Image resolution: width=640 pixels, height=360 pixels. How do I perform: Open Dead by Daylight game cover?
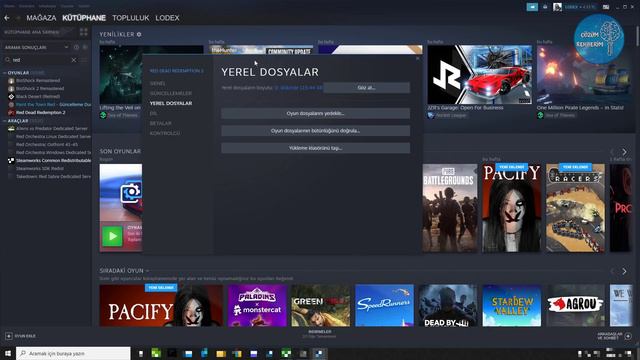[448, 305]
